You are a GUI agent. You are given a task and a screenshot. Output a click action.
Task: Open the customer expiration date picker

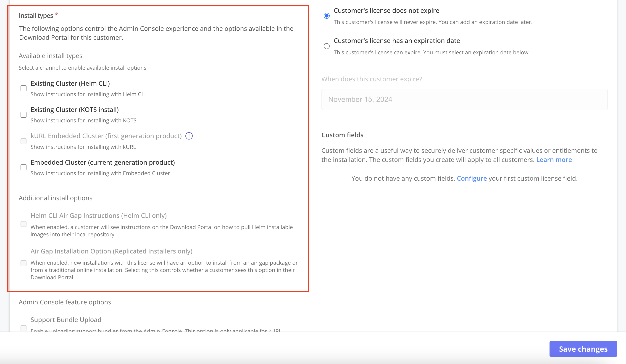click(x=464, y=99)
